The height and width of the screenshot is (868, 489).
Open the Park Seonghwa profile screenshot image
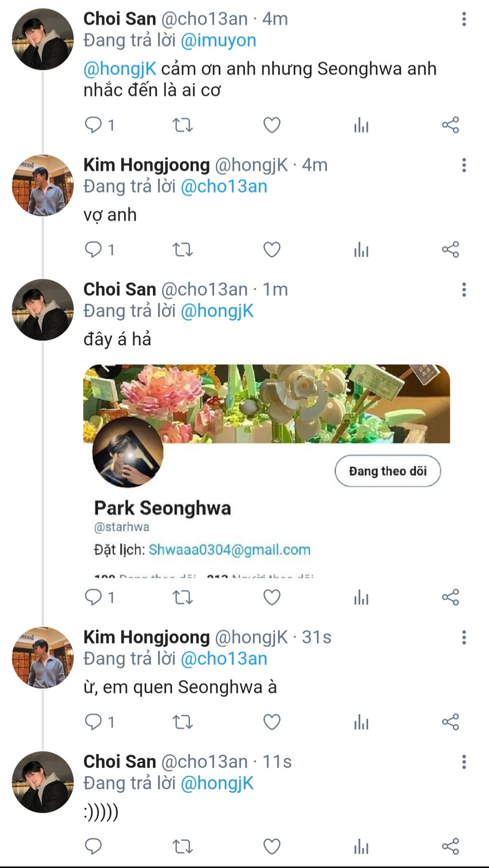click(266, 470)
